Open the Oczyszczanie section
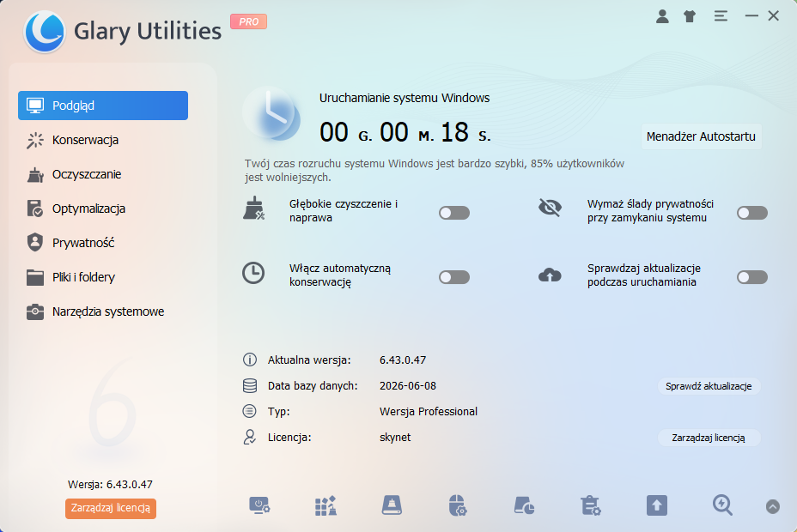Screen dimensions: 797x532 [x=103, y=175]
